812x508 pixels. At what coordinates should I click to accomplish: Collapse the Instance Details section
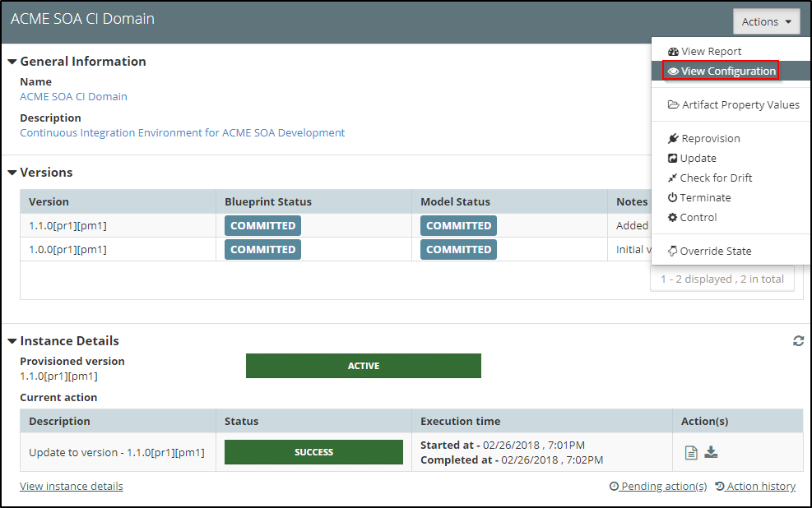click(x=12, y=340)
